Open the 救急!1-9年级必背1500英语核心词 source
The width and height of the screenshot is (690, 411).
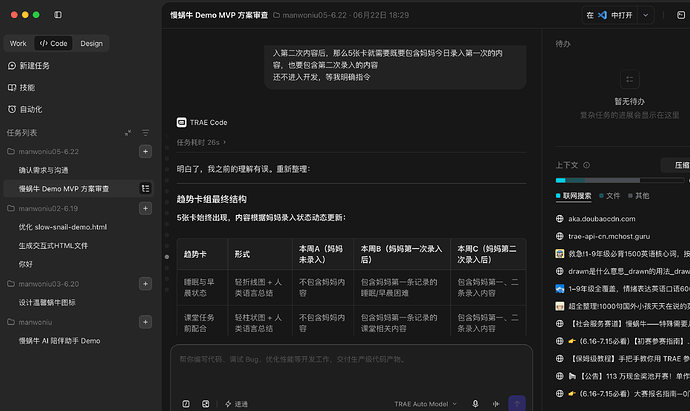click(623, 254)
